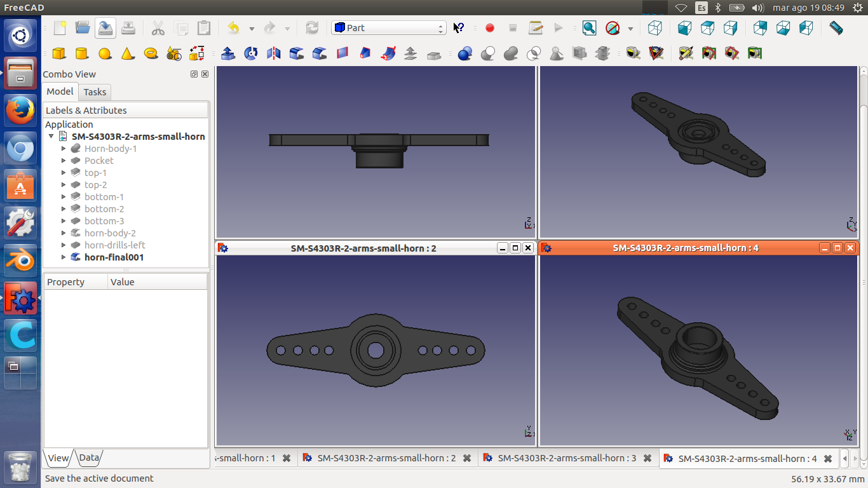The image size is (868, 488).
Task: Launch Blender from the Ubuntu dock
Action: (x=20, y=261)
